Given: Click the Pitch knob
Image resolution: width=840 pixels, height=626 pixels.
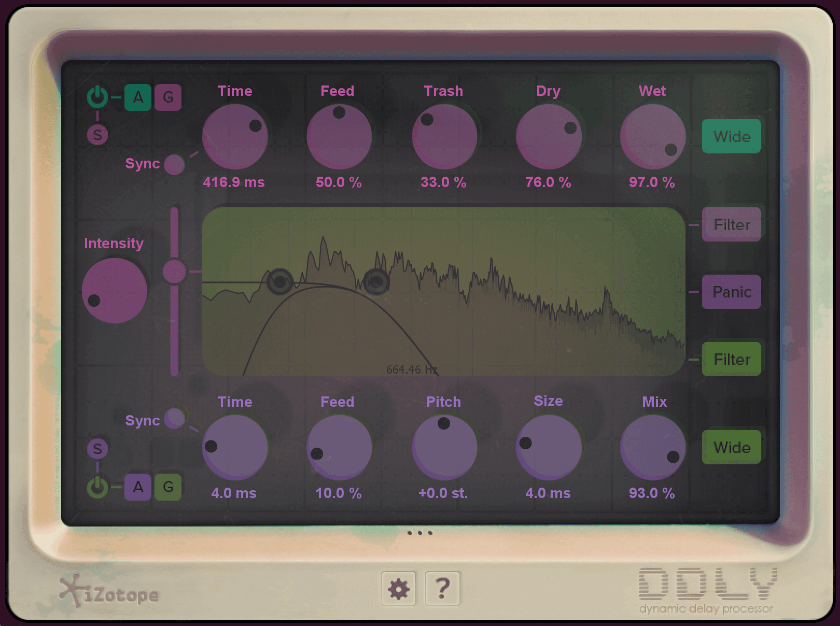Looking at the screenshot, I should point(444,447).
